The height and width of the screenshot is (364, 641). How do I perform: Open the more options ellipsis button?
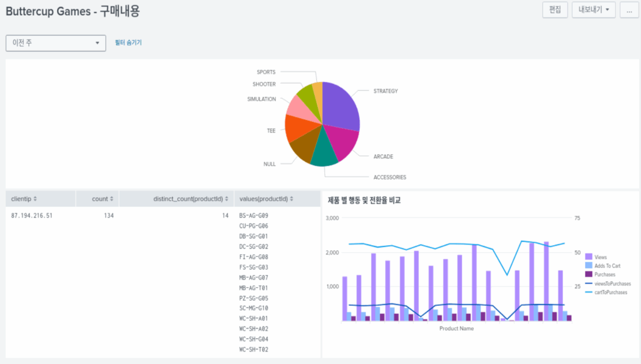click(629, 10)
